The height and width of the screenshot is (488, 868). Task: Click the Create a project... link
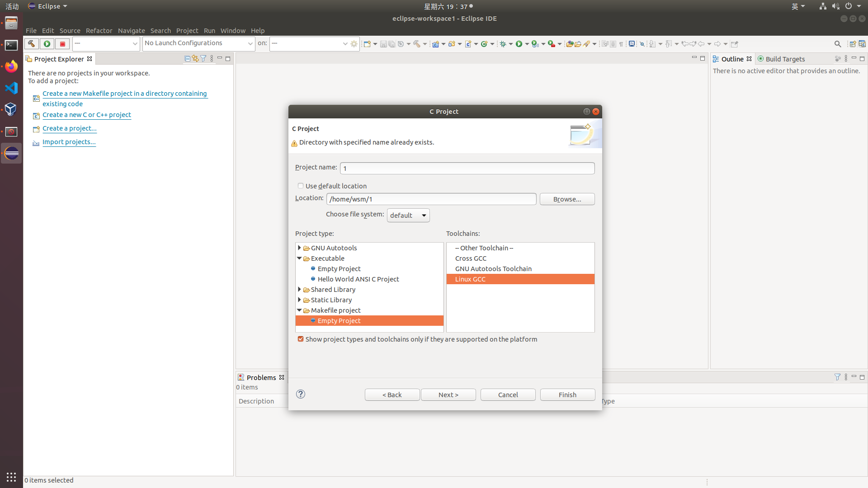70,128
